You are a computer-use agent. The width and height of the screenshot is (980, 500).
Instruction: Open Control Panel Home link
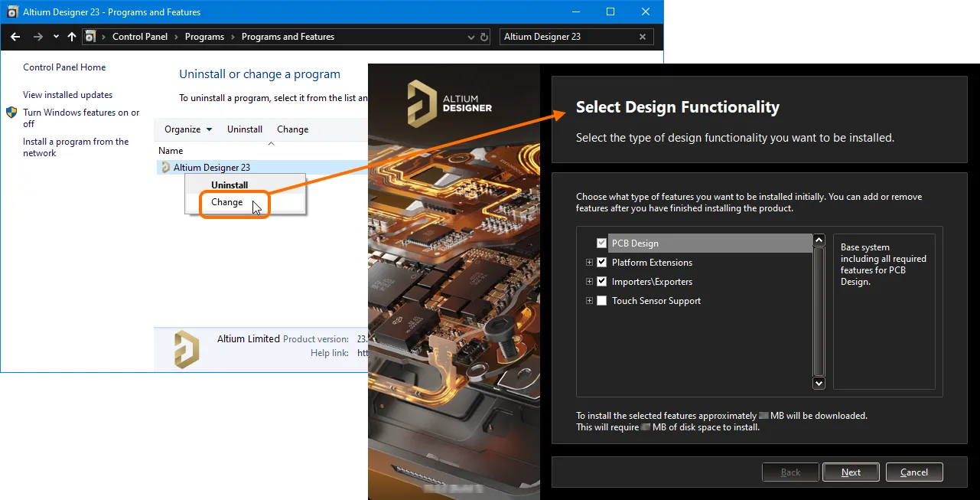[64, 67]
